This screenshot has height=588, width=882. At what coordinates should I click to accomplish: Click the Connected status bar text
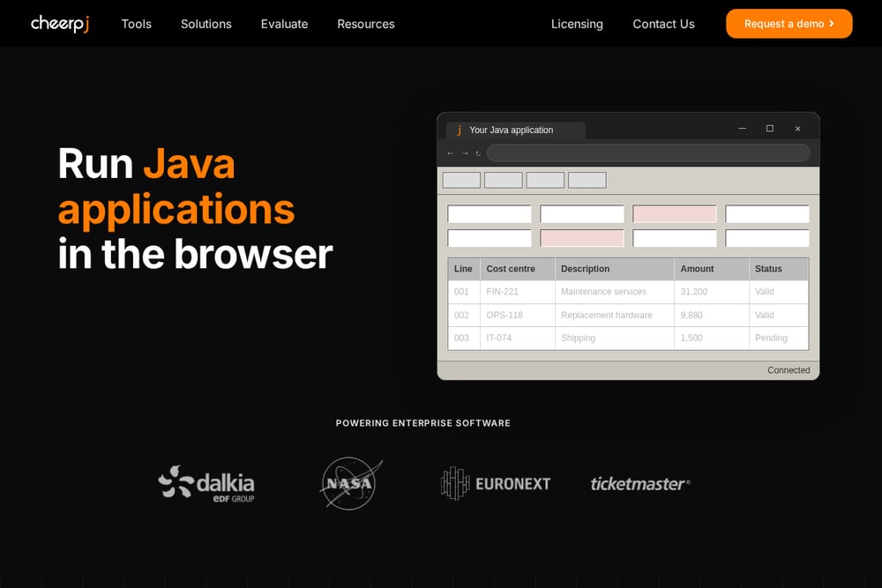789,370
